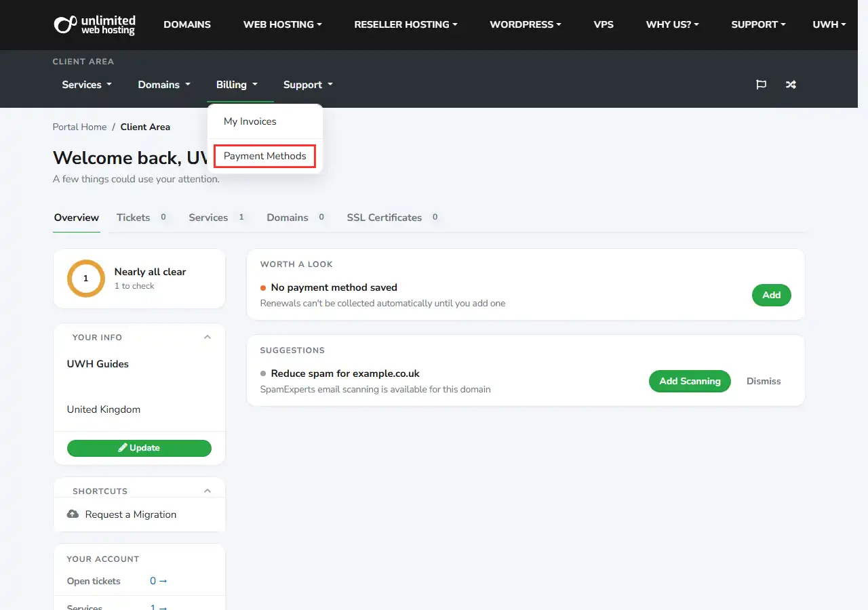Image resolution: width=868 pixels, height=610 pixels.
Task: Click the orange 'Nearly all clear' ring
Action: 85,279
